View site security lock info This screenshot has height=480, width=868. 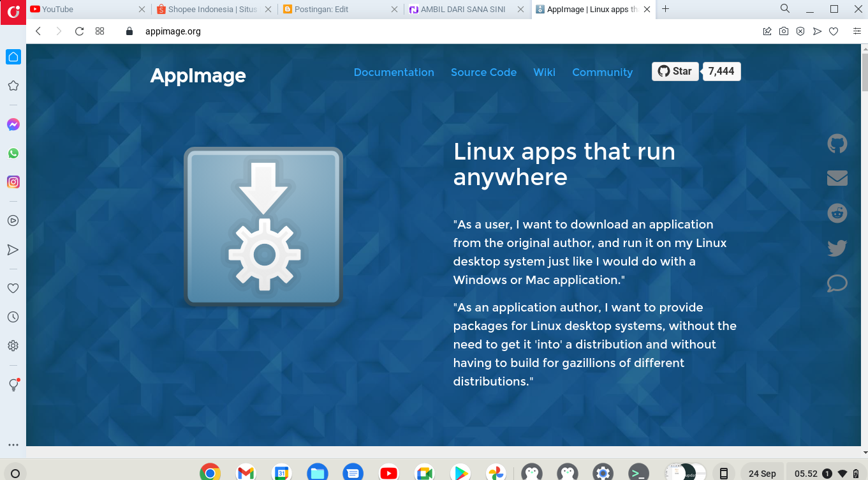click(130, 31)
